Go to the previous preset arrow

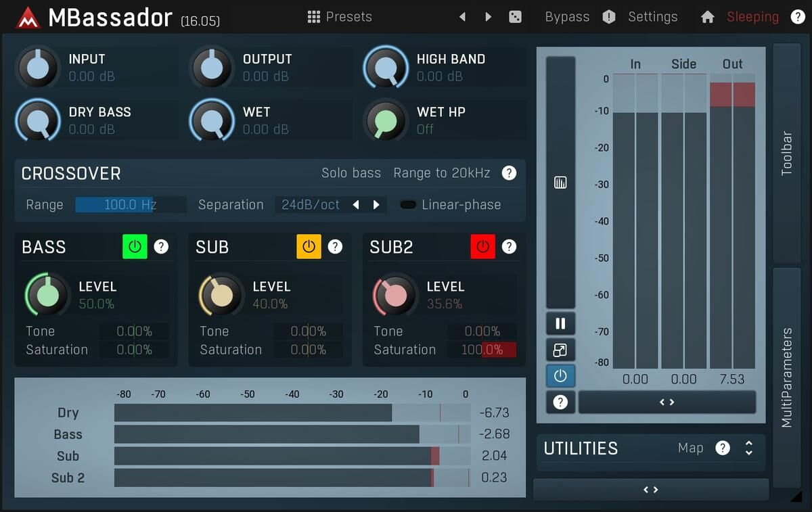[x=463, y=17]
